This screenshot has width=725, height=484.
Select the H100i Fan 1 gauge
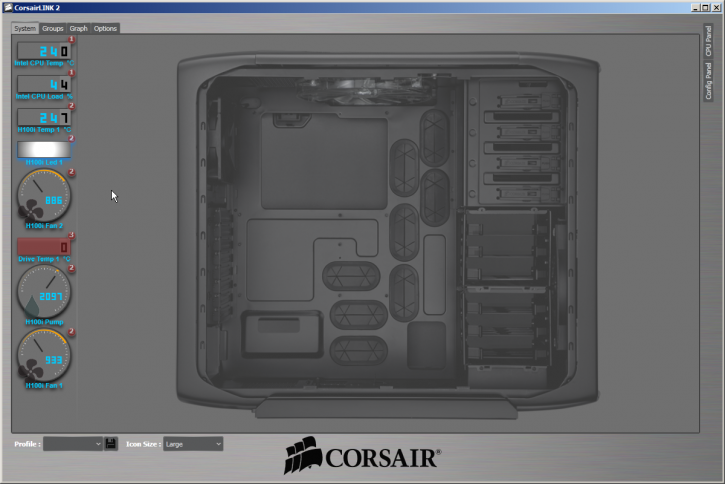(x=44, y=355)
